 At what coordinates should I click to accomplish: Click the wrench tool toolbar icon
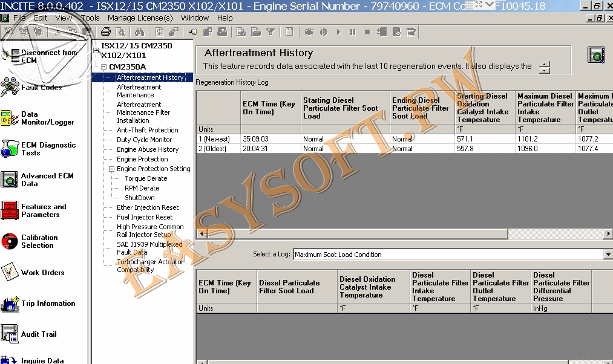[174, 32]
